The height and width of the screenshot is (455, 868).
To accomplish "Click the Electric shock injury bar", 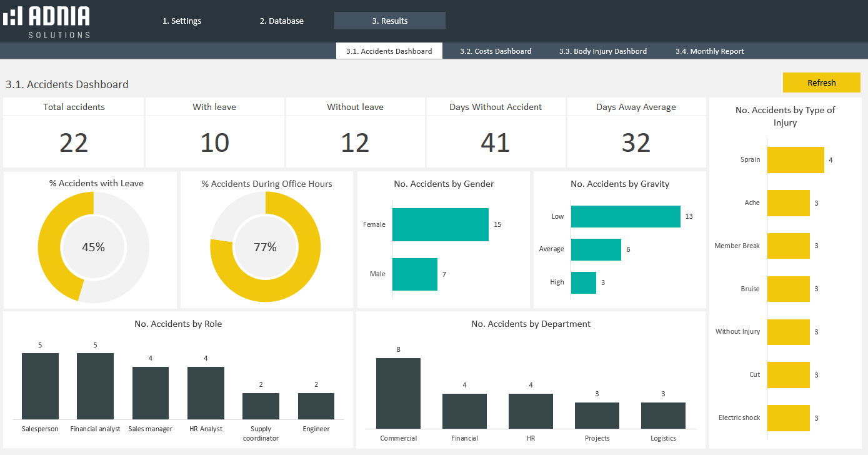I will [788, 418].
